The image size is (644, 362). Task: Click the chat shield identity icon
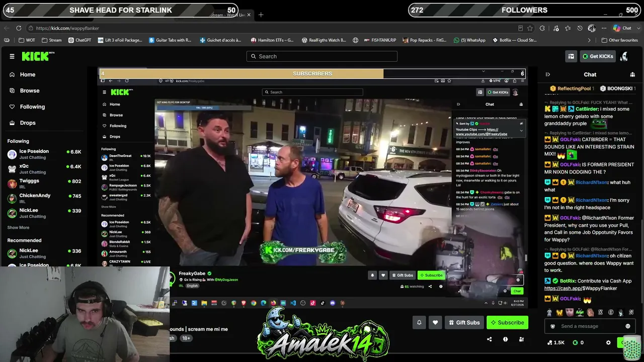553,326
